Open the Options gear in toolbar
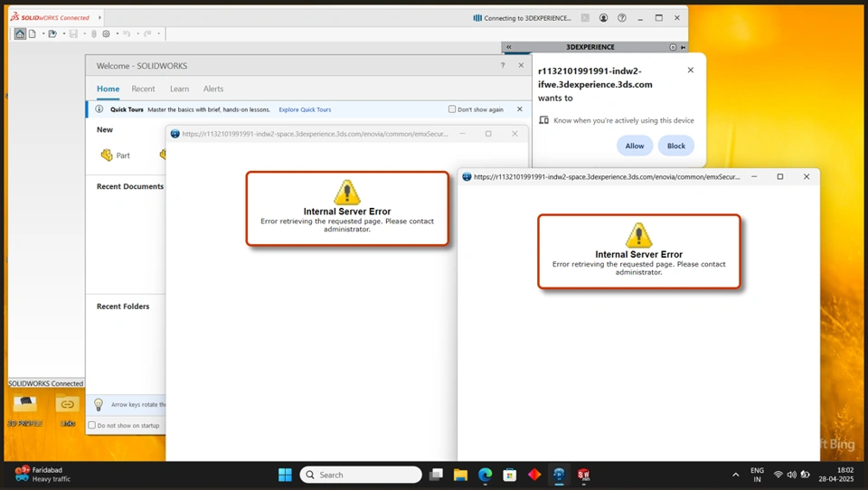The image size is (868, 490). (x=107, y=33)
